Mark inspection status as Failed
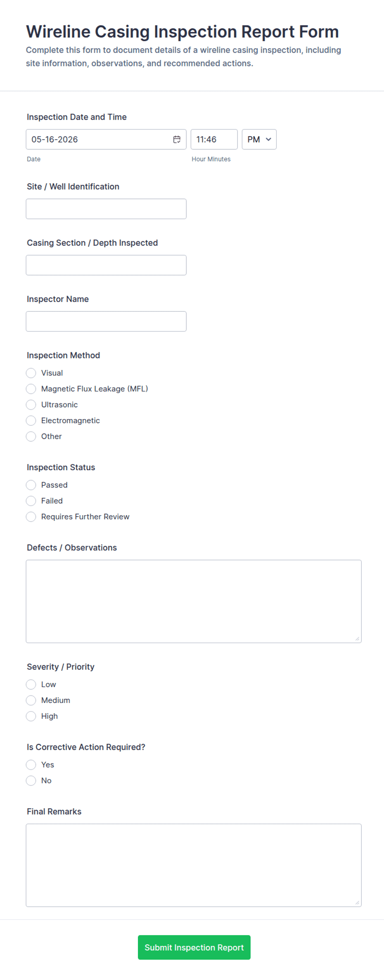 [31, 501]
